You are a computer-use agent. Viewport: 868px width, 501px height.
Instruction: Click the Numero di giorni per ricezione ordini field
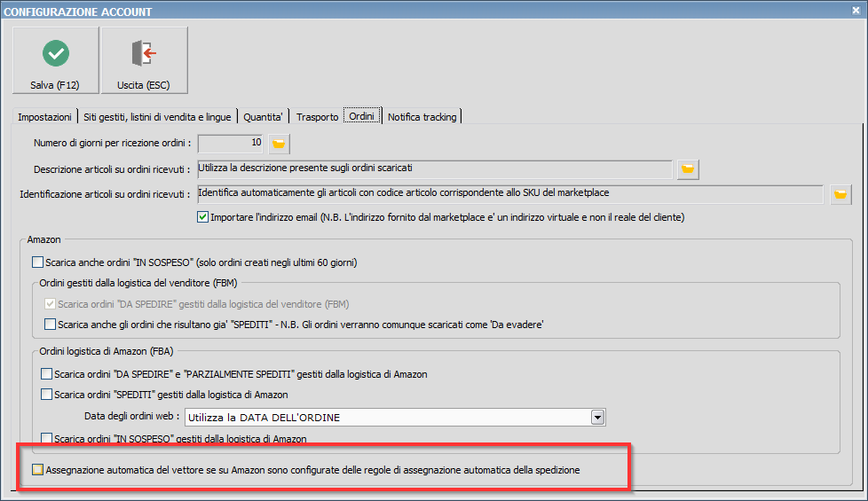click(230, 144)
